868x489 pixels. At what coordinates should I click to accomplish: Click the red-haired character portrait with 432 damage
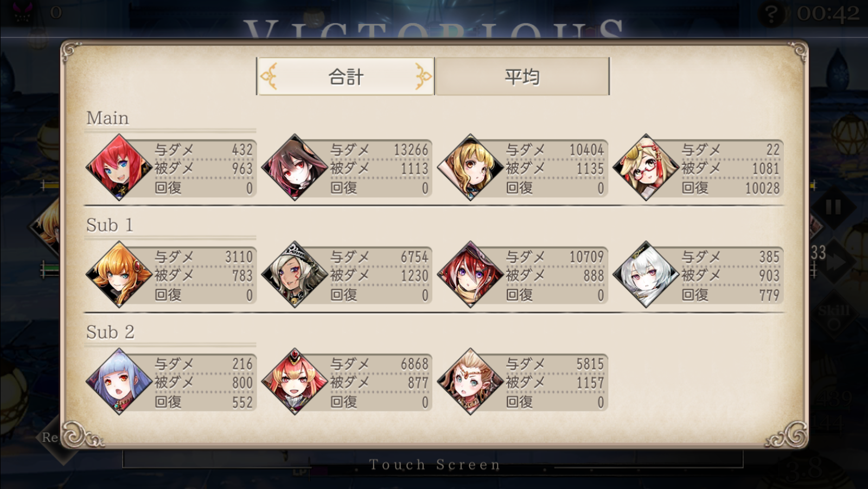tap(119, 168)
